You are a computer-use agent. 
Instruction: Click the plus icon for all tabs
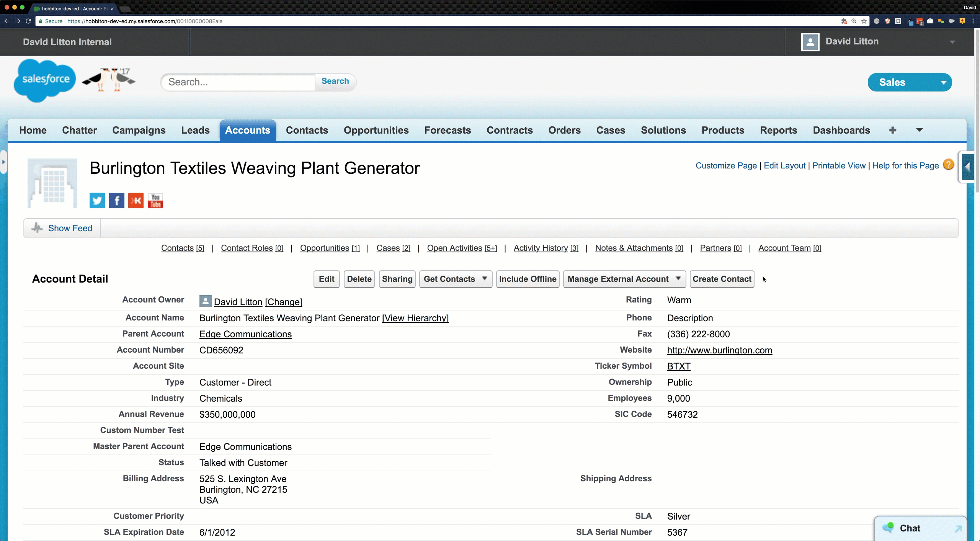892,130
